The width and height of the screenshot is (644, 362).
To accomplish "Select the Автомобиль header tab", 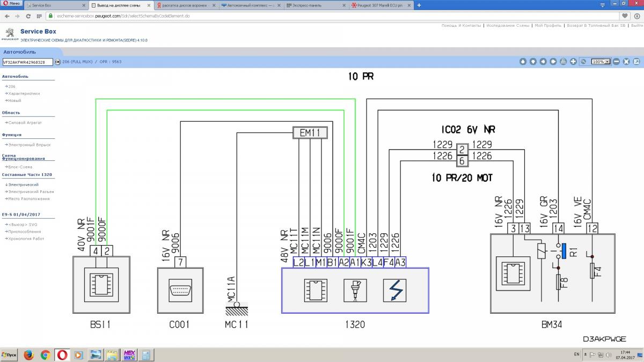I will 20,52.
